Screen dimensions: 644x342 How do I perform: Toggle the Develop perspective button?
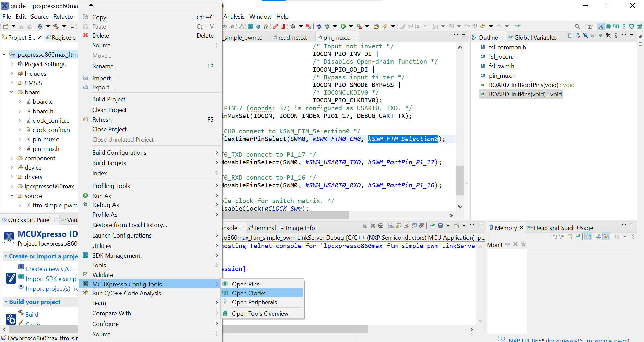coord(601,26)
